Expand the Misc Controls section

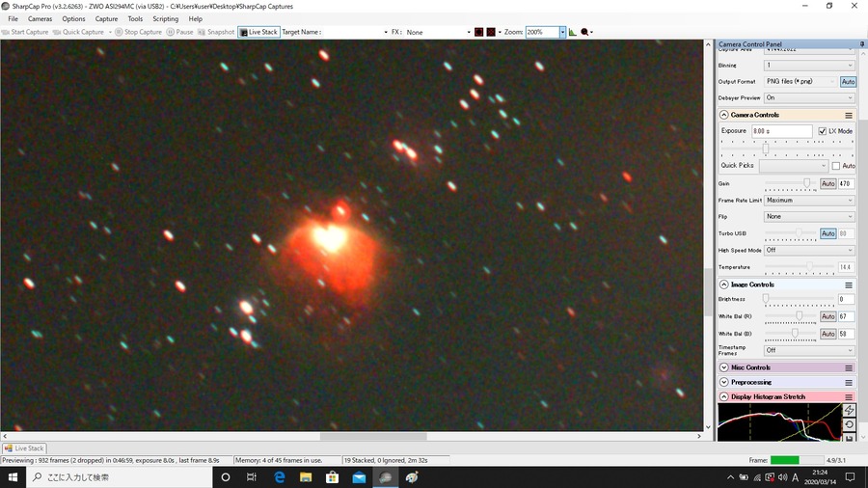pos(723,368)
